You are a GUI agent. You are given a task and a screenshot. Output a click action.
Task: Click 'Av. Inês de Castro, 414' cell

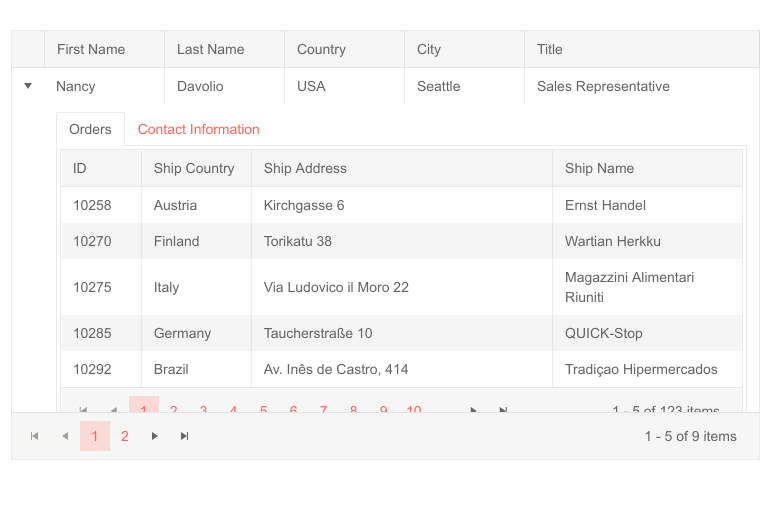click(402, 369)
